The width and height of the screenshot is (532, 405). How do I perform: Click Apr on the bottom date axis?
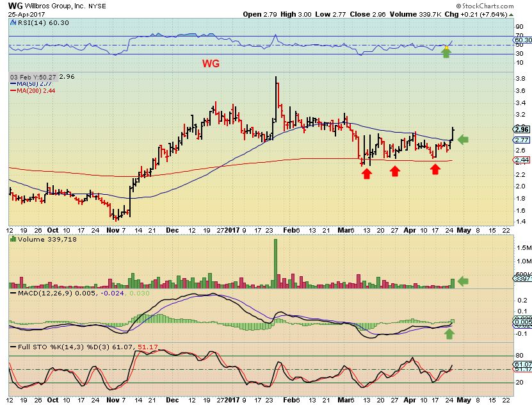coord(410,400)
